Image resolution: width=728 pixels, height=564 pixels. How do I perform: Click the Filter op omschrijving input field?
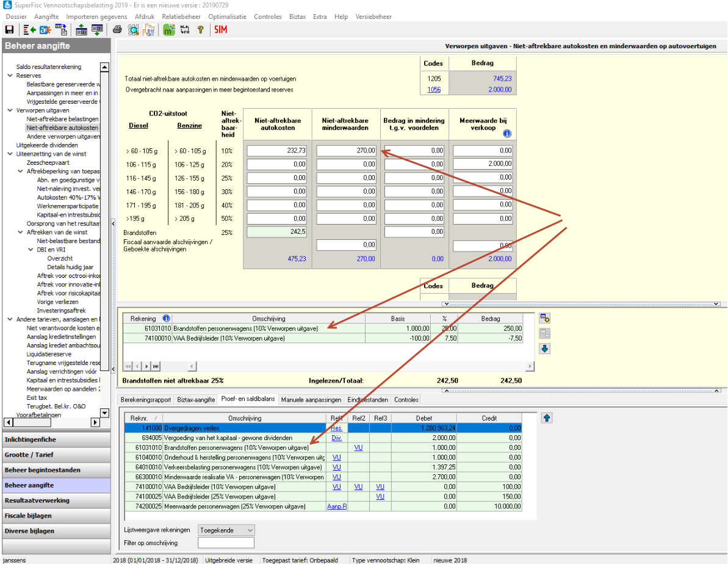226,543
